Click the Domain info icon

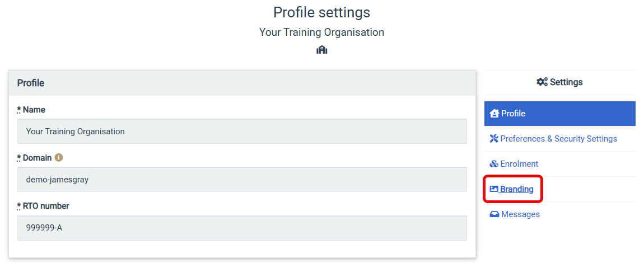(x=59, y=157)
